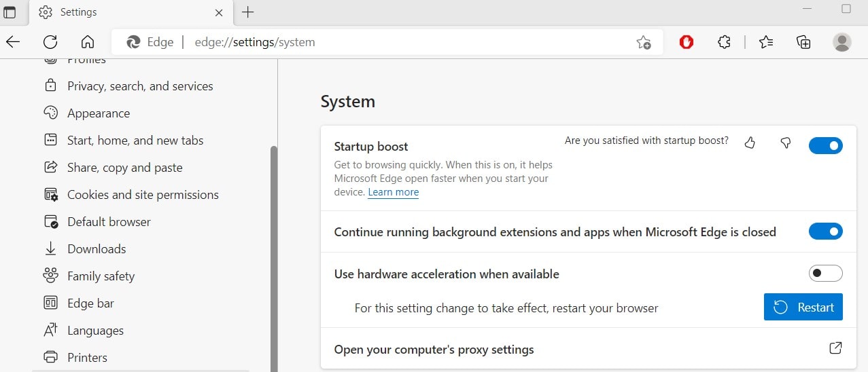Click the thumbs down feedback icon

click(x=786, y=143)
